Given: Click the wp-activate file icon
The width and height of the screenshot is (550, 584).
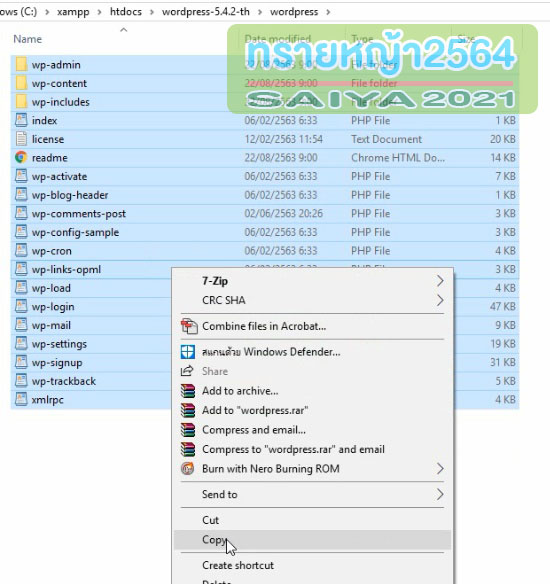Looking at the screenshot, I should (21, 176).
